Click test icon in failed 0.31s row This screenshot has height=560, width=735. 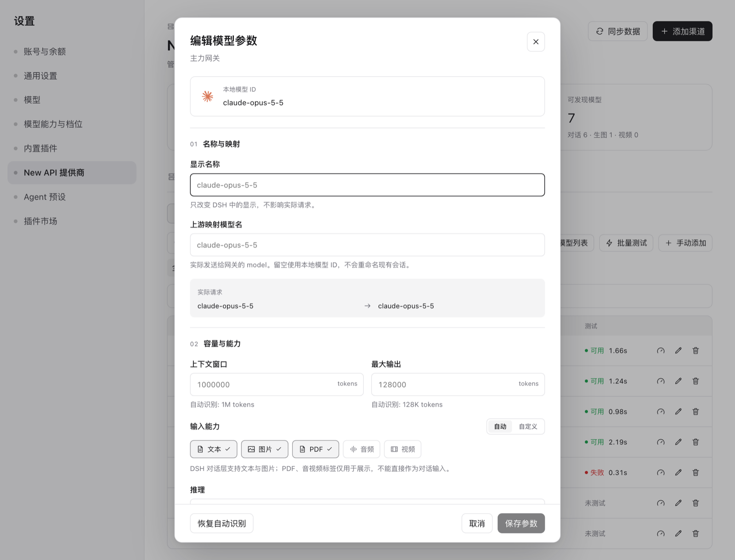661,472
